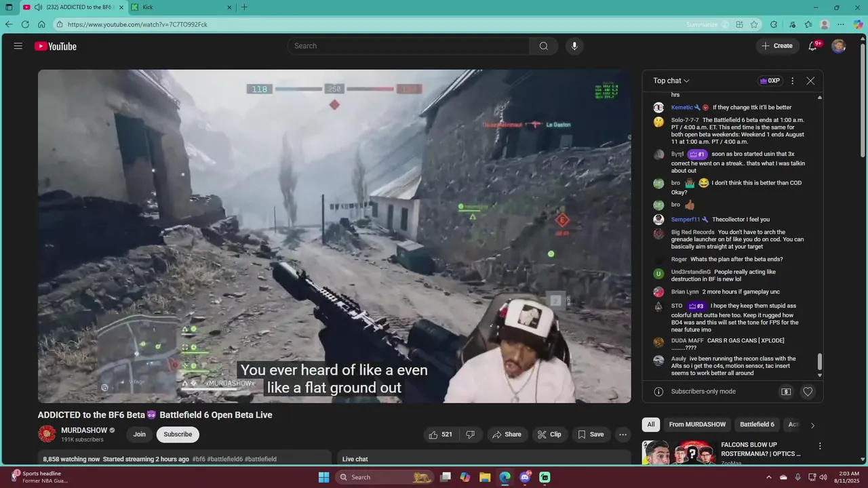Select the Battlefield 6 chip
868x488 pixels.
coord(757,424)
